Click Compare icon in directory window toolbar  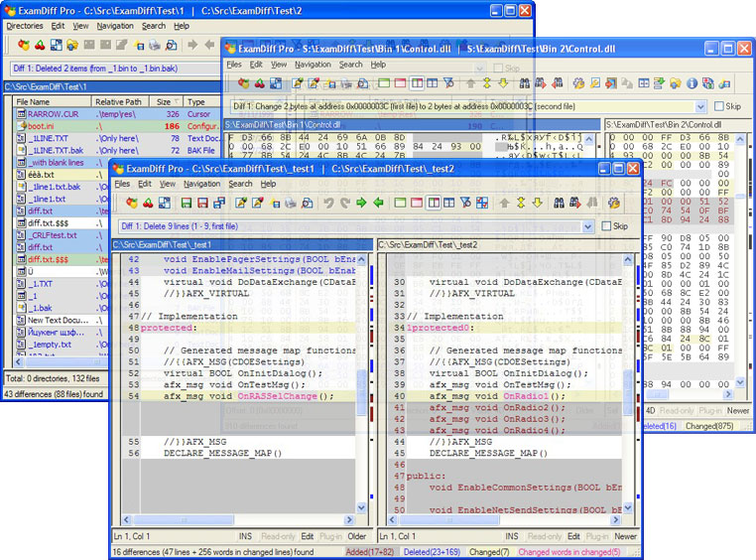coord(24,46)
